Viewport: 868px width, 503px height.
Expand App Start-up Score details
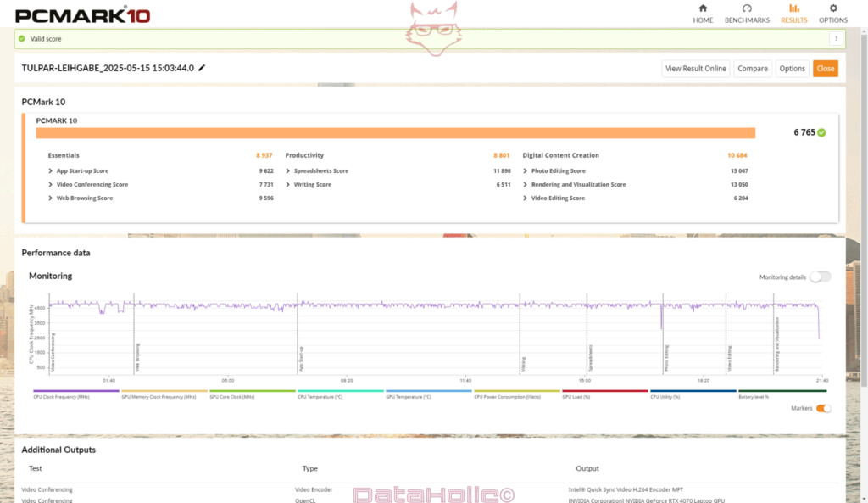coord(50,170)
